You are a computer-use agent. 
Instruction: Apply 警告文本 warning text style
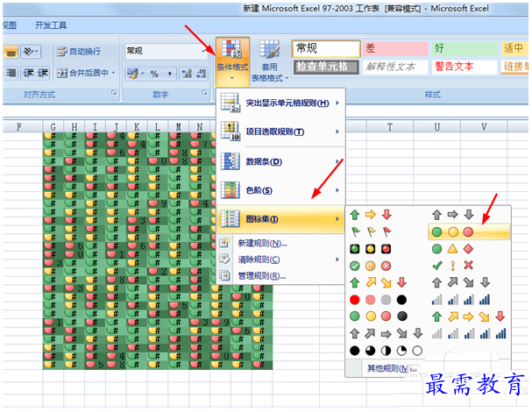(x=465, y=67)
